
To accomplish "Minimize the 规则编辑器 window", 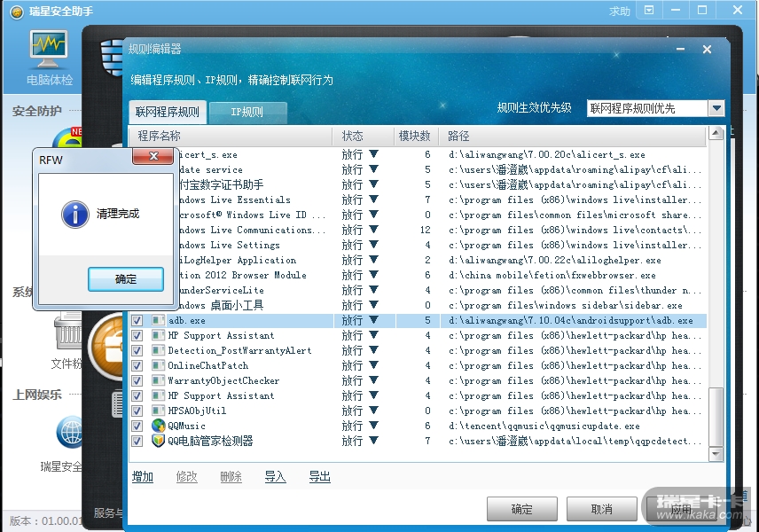I will point(680,50).
